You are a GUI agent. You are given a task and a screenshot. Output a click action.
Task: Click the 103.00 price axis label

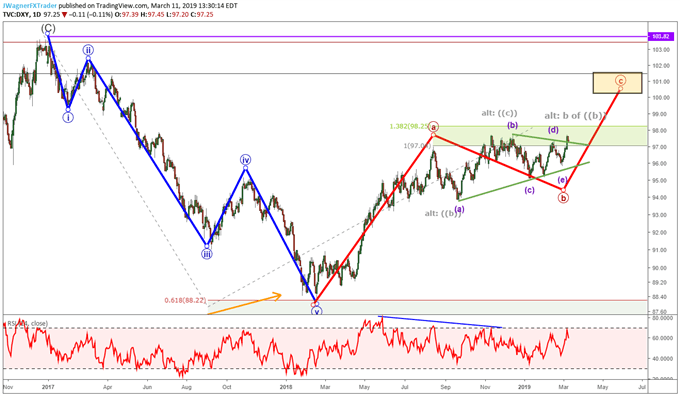click(661, 50)
